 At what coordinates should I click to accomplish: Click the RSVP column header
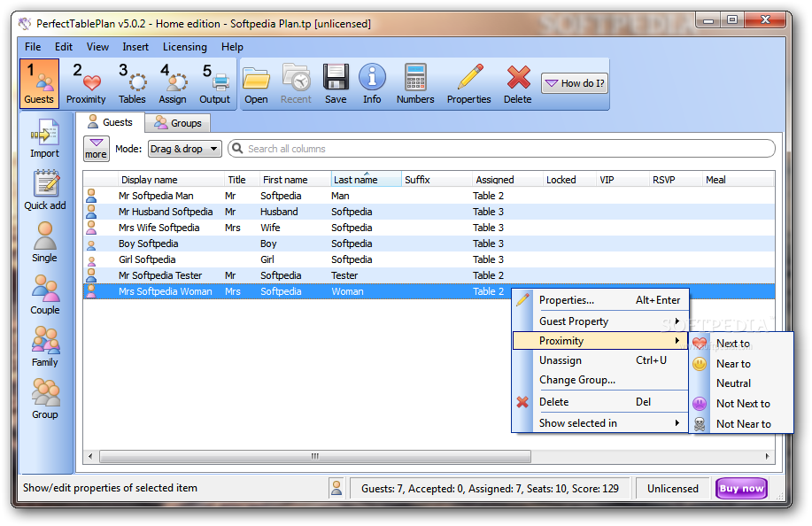click(x=675, y=180)
